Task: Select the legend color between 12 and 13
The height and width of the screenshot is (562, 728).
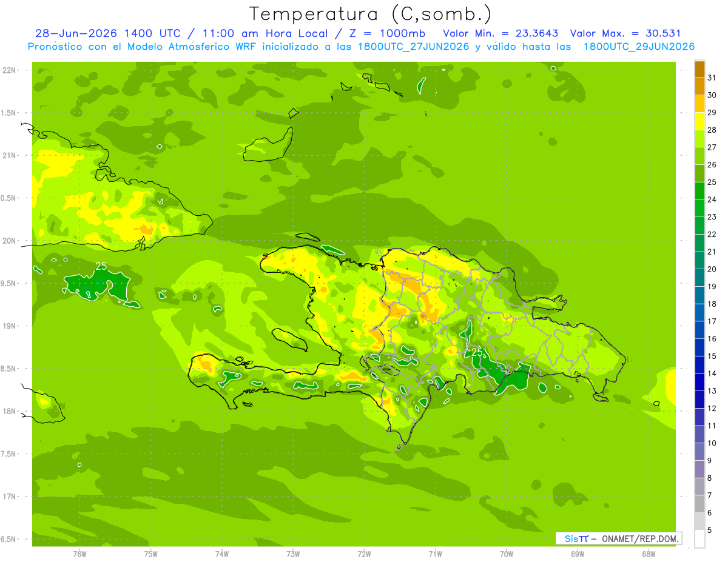Action: (x=699, y=400)
